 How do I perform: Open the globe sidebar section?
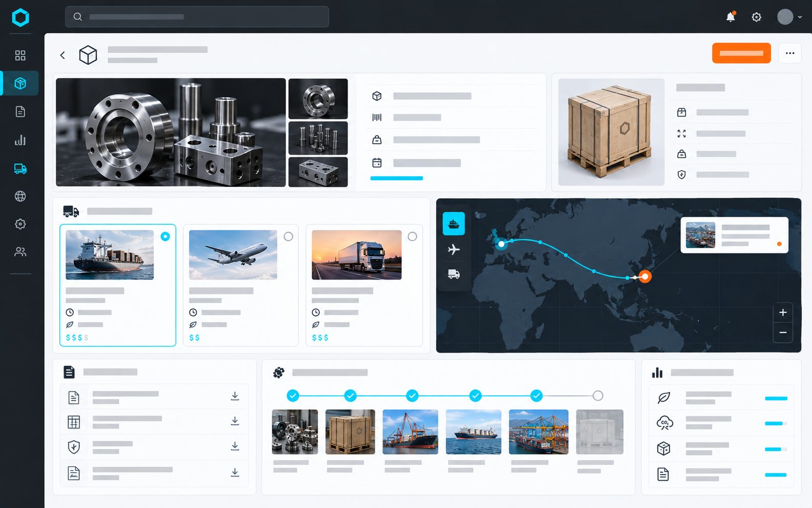pos(20,196)
